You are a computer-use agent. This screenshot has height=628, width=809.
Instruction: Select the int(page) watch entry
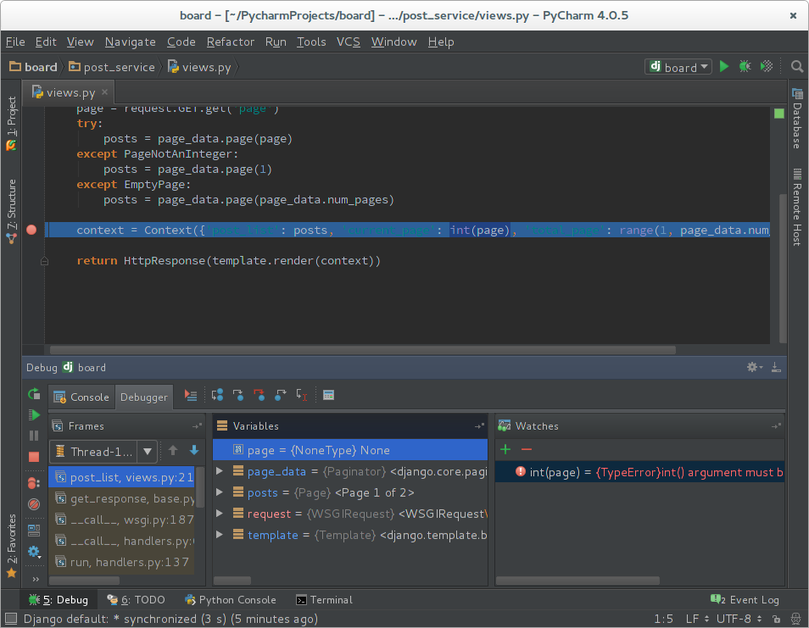pyautogui.click(x=640, y=472)
